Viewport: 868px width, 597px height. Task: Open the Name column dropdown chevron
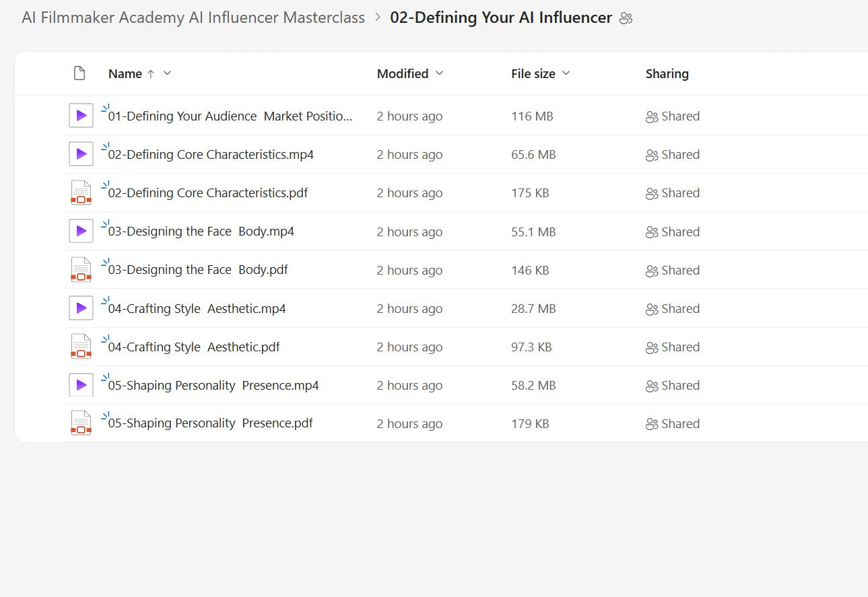point(168,73)
